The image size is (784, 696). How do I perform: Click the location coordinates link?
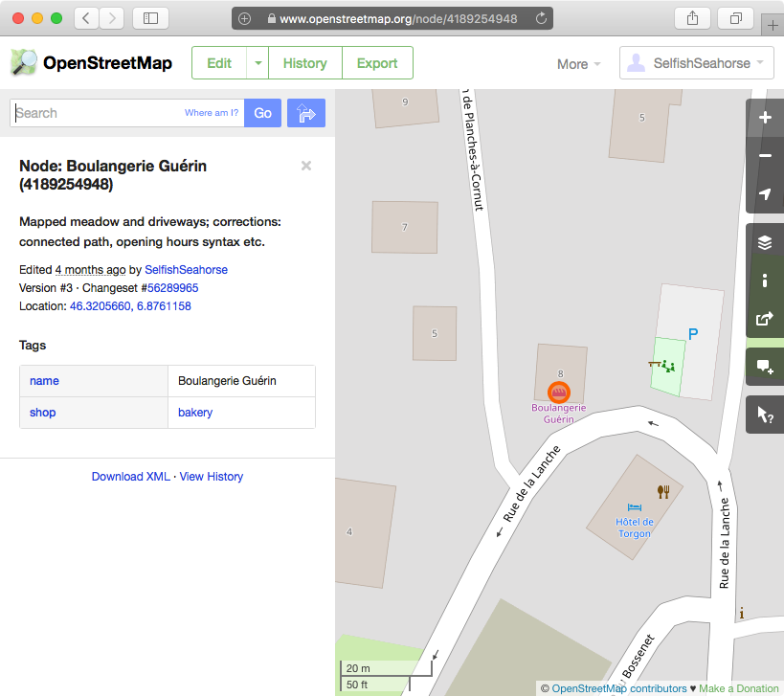tap(130, 306)
